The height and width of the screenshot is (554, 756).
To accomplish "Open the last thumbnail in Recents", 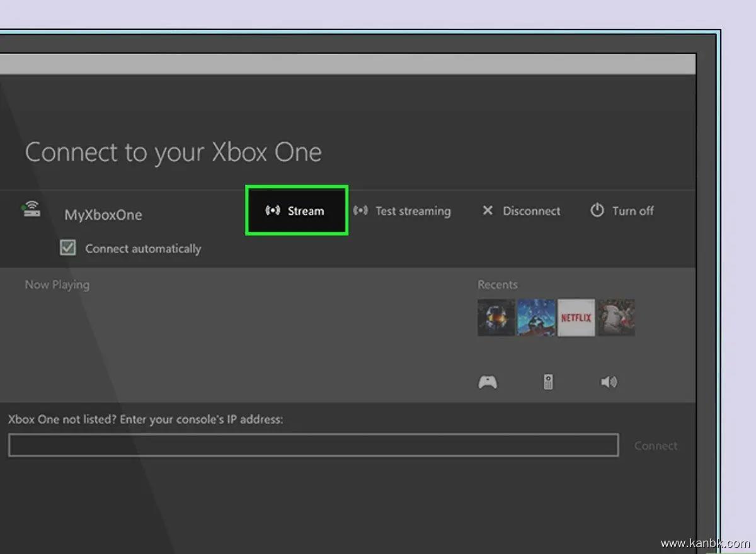I will coord(616,317).
